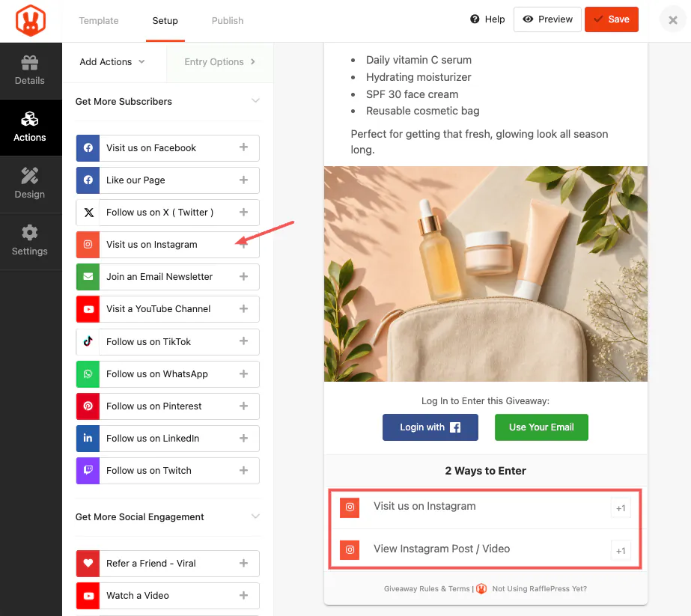Click the Use Your Email button
691x616 pixels.
541,427
